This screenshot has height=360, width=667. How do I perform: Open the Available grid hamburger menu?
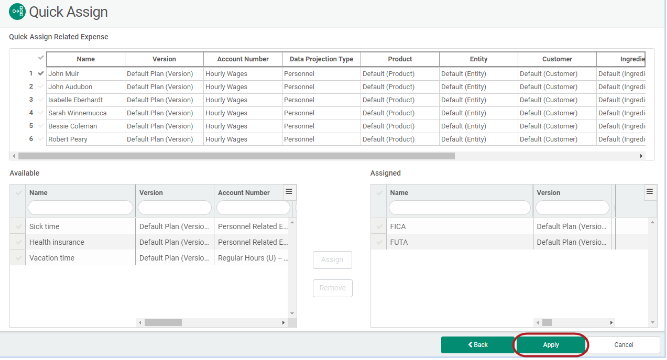coord(289,192)
